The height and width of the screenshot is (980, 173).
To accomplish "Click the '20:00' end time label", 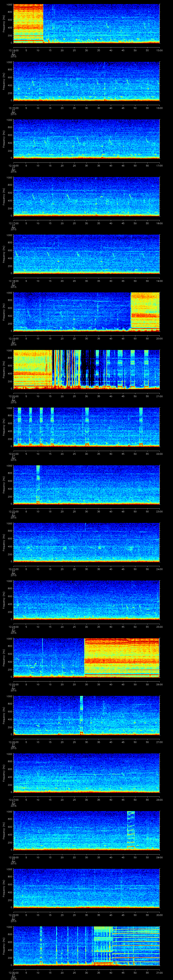I will tap(160, 339).
